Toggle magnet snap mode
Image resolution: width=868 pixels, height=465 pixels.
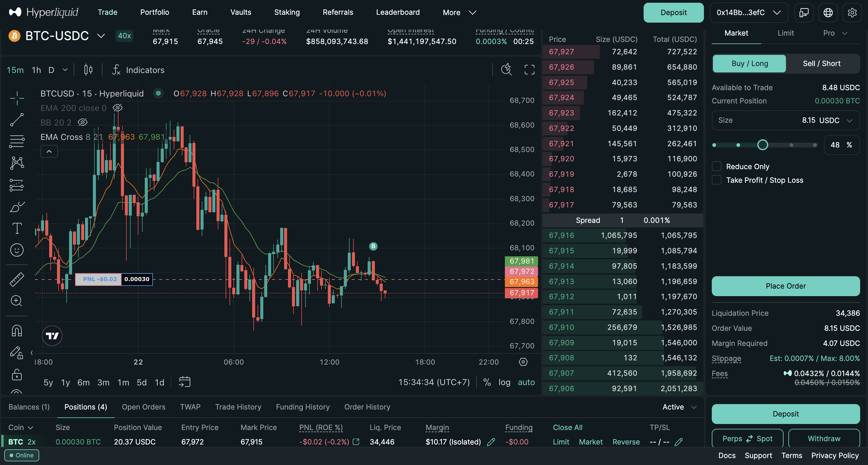17,331
